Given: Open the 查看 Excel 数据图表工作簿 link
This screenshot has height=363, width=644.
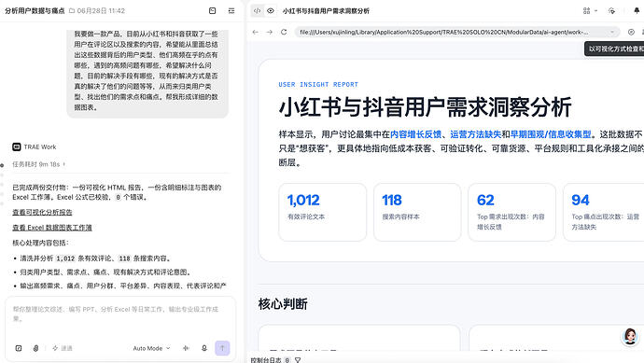Looking at the screenshot, I should coord(52,228).
